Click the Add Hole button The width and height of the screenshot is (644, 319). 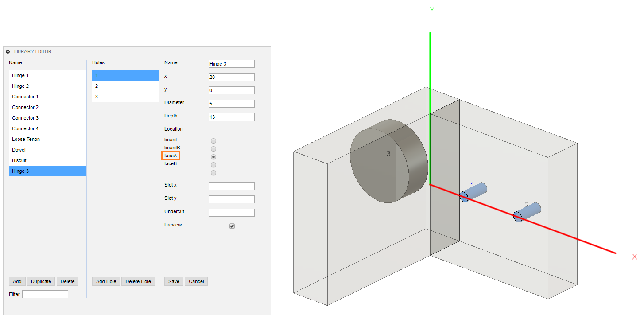(x=106, y=281)
